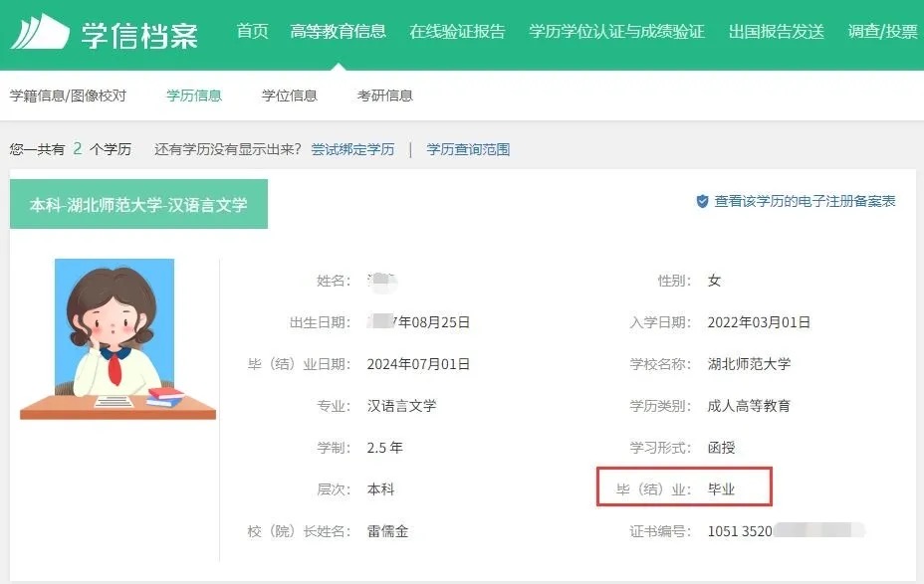Select education type 成人高等教育
The width and height of the screenshot is (924, 584).
pos(749,406)
